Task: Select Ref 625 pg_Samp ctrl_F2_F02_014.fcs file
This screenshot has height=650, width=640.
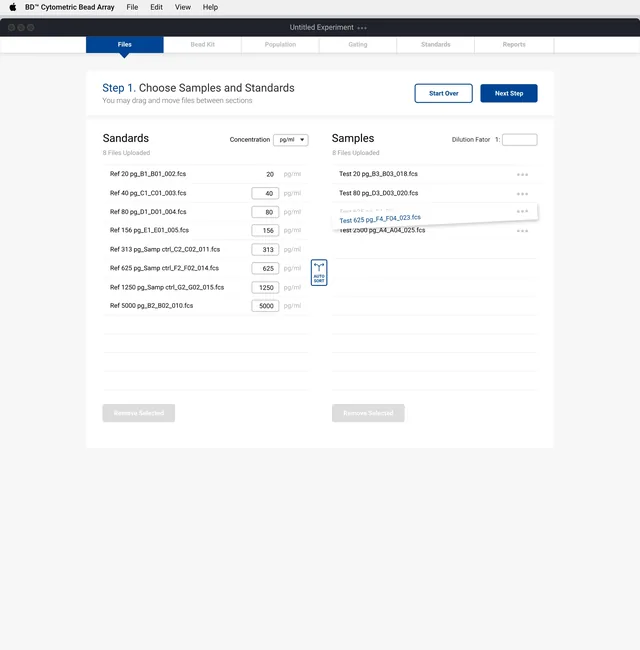Action: tap(164, 268)
